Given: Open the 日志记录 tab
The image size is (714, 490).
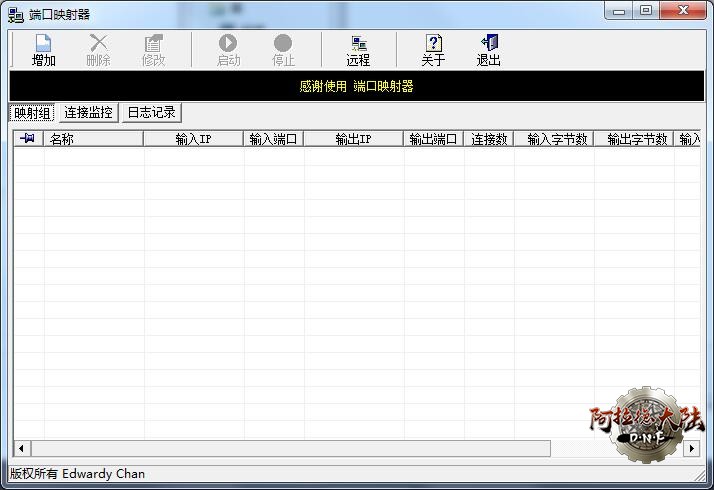Looking at the screenshot, I should coord(151,113).
